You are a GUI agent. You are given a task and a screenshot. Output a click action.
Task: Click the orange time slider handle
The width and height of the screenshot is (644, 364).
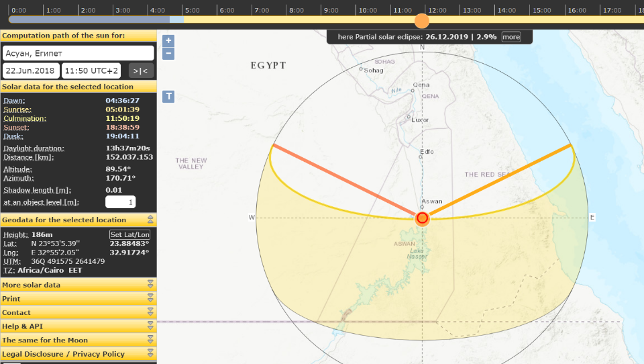pos(422,21)
